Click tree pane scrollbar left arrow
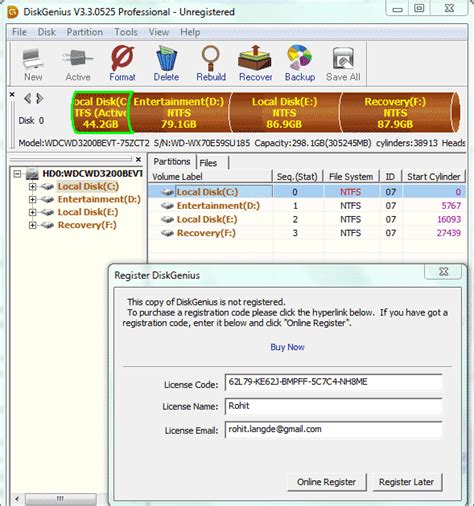Image resolution: width=474 pixels, height=506 pixels. pos(17,499)
